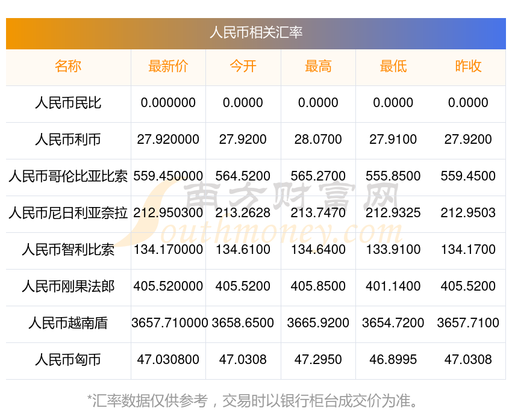The width and height of the screenshot is (512, 420).
Task: Click the 213.7470 highest price value
Action: [x=318, y=213]
